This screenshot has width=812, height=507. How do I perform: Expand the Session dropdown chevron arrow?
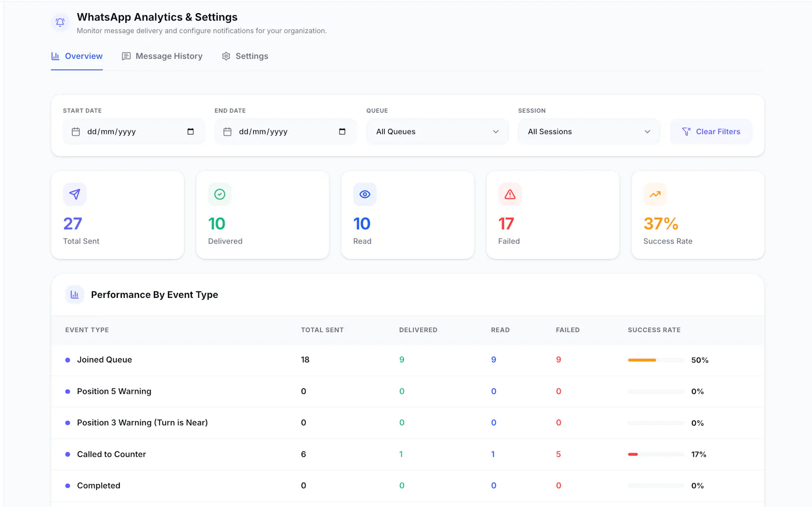click(648, 131)
